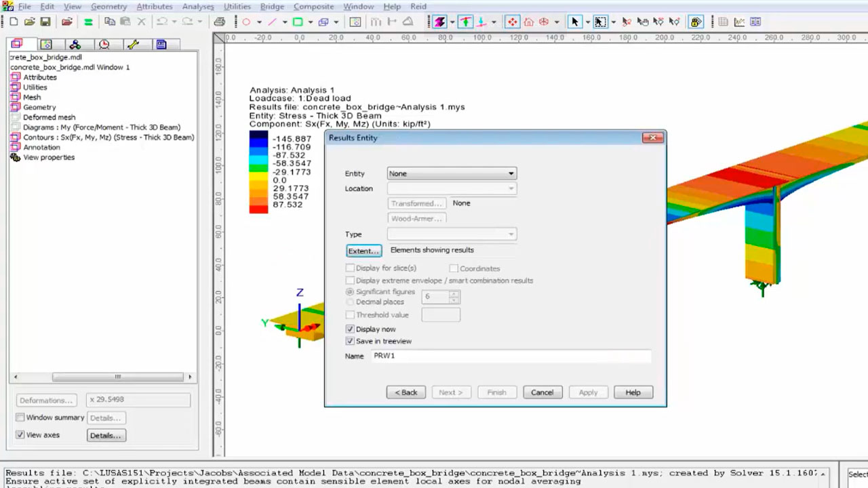868x488 pixels.
Task: Toggle the View axes checkbox
Action: [x=20, y=434]
